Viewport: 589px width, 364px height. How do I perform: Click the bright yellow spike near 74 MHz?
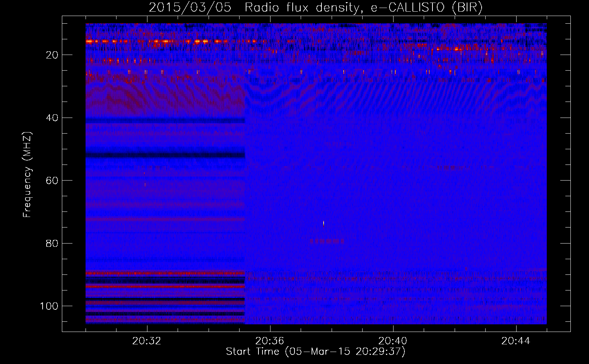pyautogui.click(x=323, y=223)
